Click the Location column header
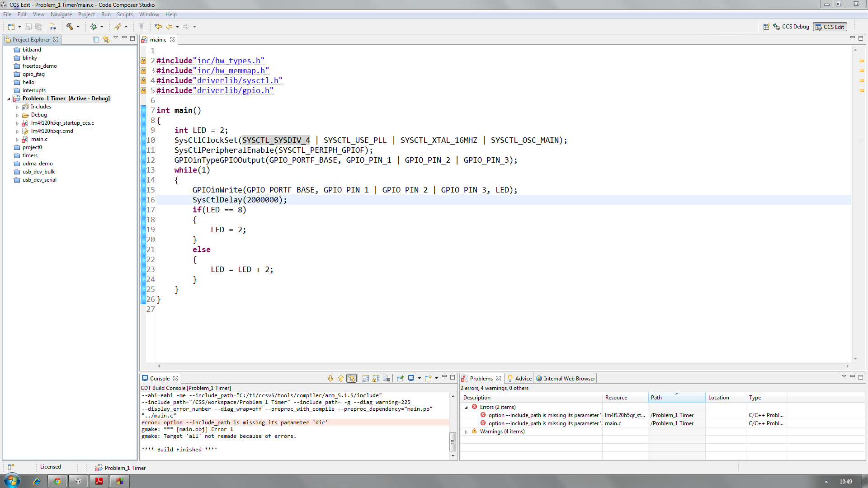 pos(726,398)
